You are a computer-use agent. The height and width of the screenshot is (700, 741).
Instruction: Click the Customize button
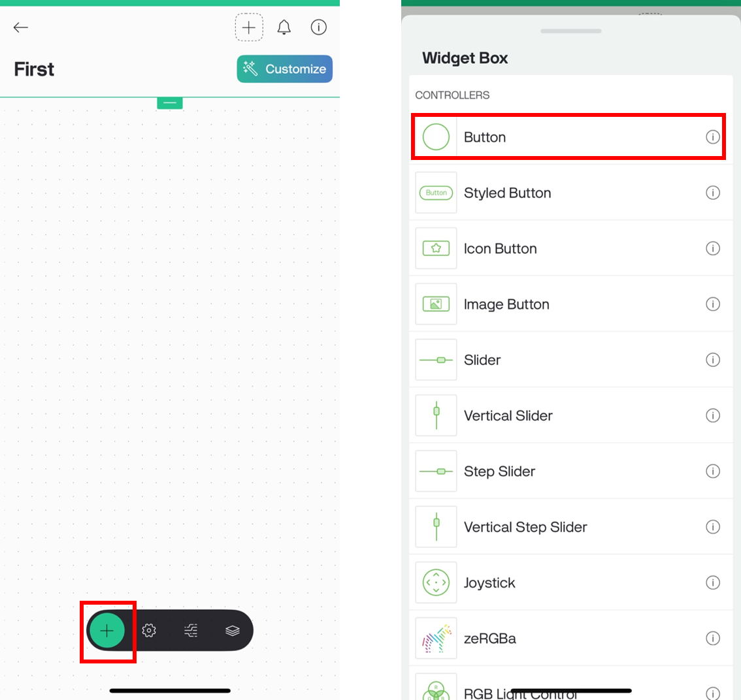tap(284, 69)
